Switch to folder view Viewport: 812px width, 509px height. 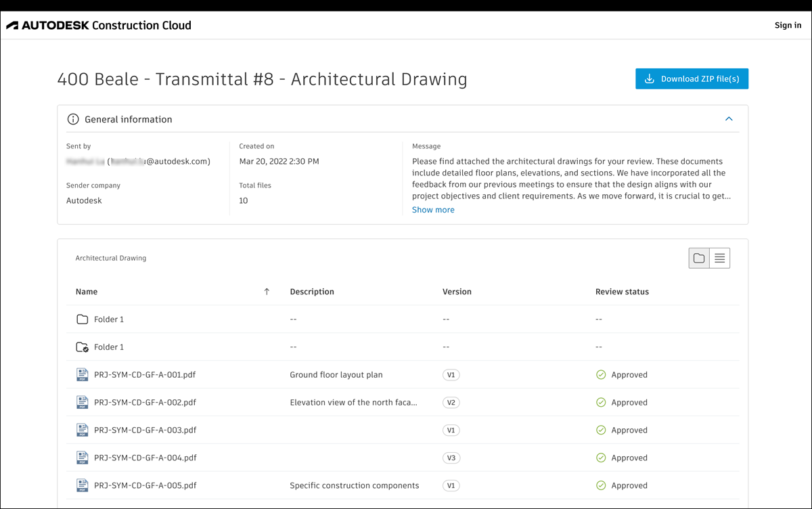pyautogui.click(x=699, y=258)
